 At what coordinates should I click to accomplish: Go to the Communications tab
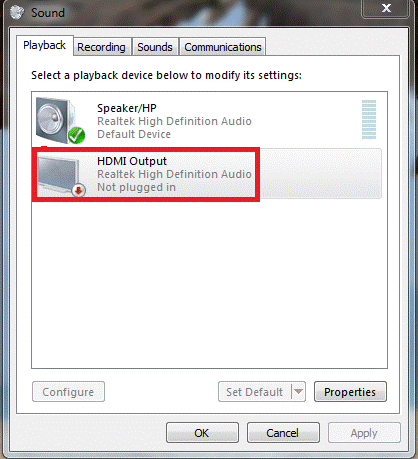click(223, 47)
